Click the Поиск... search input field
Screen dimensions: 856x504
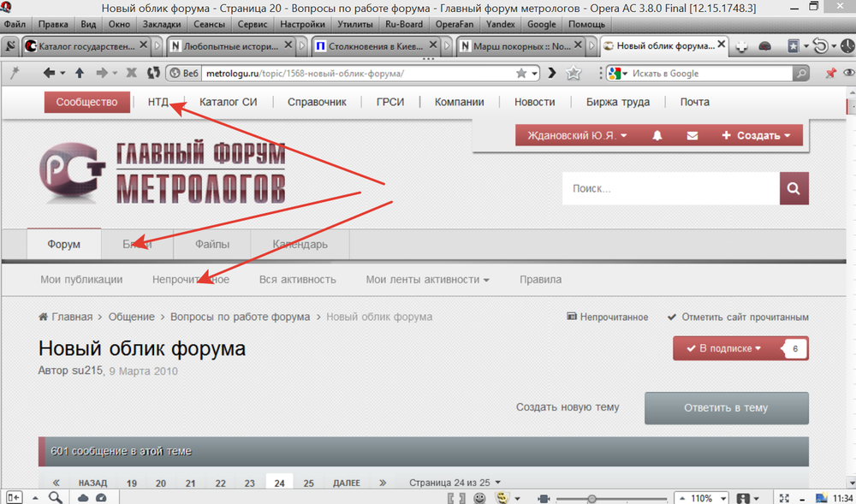tap(670, 189)
